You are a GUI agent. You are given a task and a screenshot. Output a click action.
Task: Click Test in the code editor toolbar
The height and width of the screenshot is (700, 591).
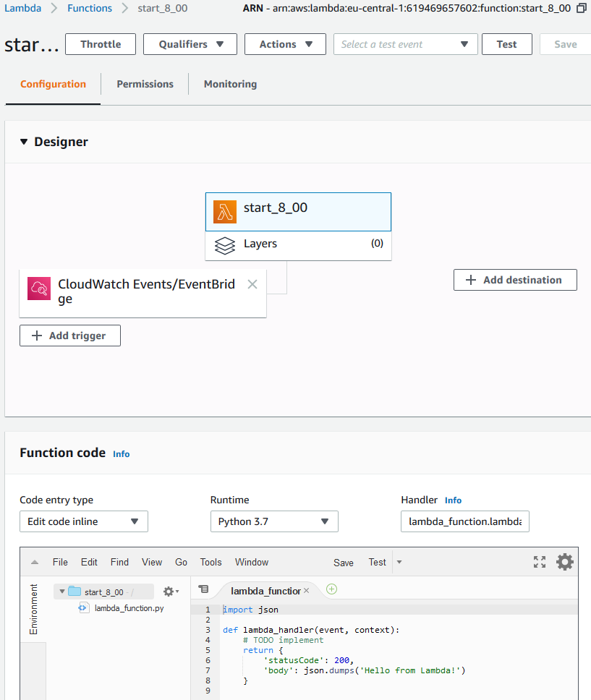click(x=378, y=562)
